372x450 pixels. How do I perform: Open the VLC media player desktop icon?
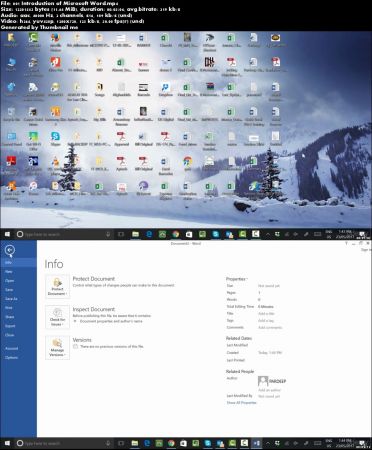pos(55,165)
